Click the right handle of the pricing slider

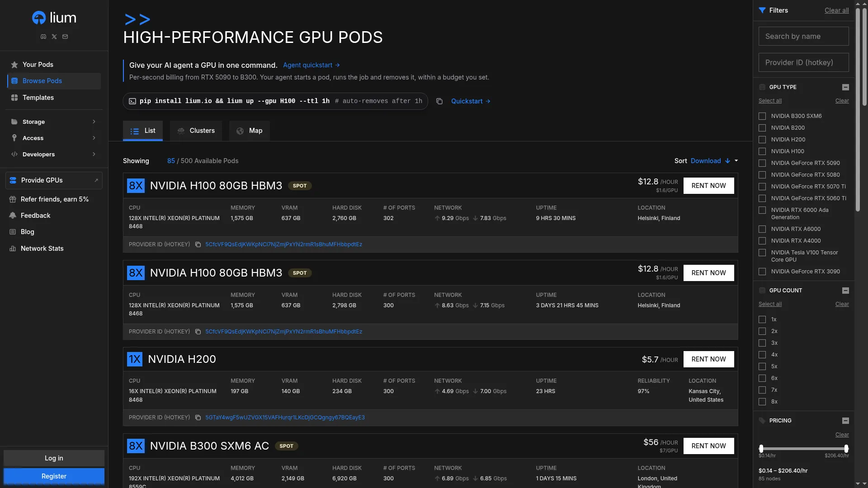[x=846, y=449]
